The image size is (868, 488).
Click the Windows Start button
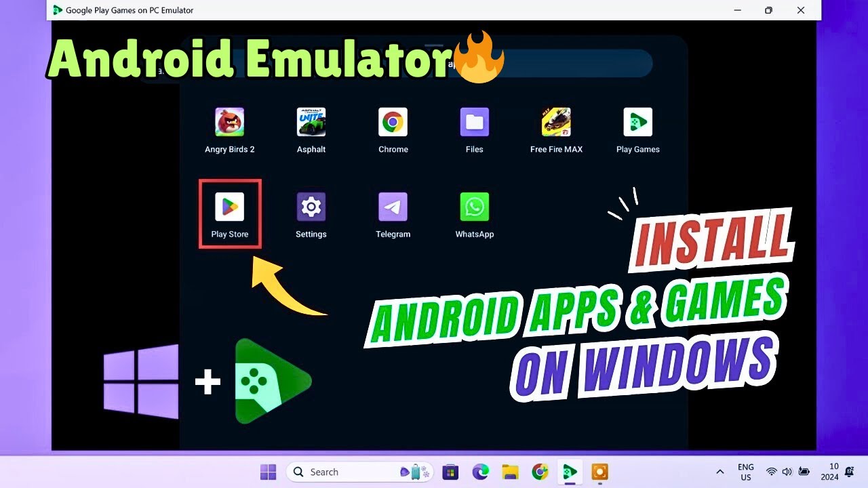(x=269, y=472)
